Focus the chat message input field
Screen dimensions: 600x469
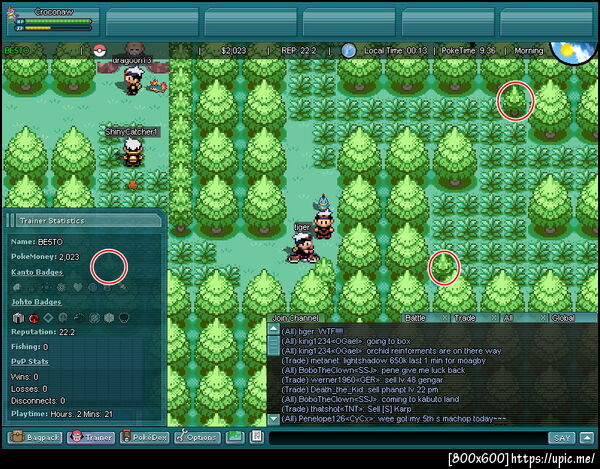pos(408,438)
